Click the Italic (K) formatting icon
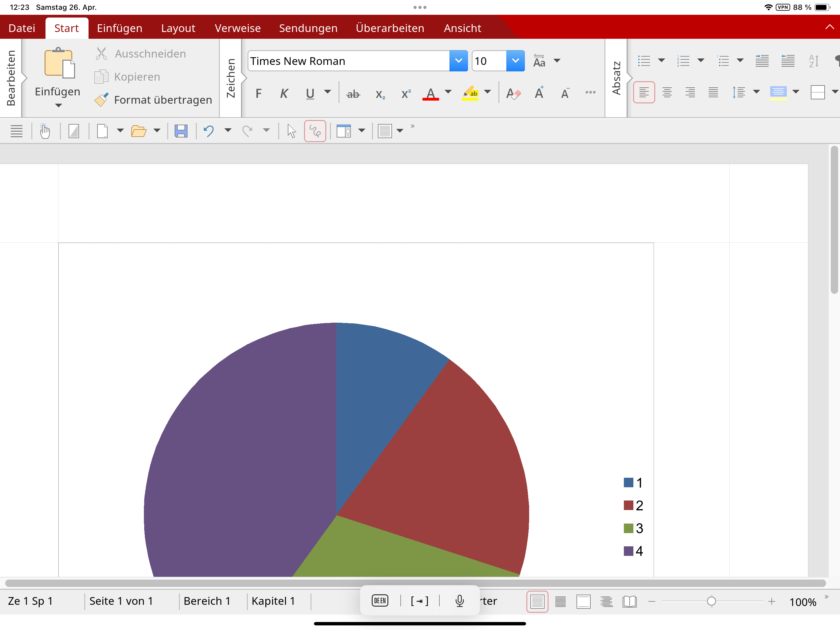Viewport: 840px width, 630px height. [284, 93]
